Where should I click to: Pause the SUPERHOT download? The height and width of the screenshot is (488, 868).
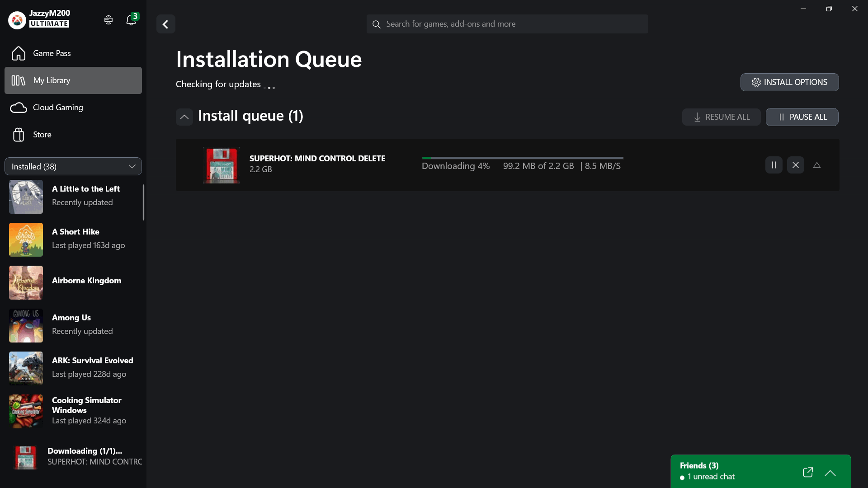pyautogui.click(x=774, y=165)
